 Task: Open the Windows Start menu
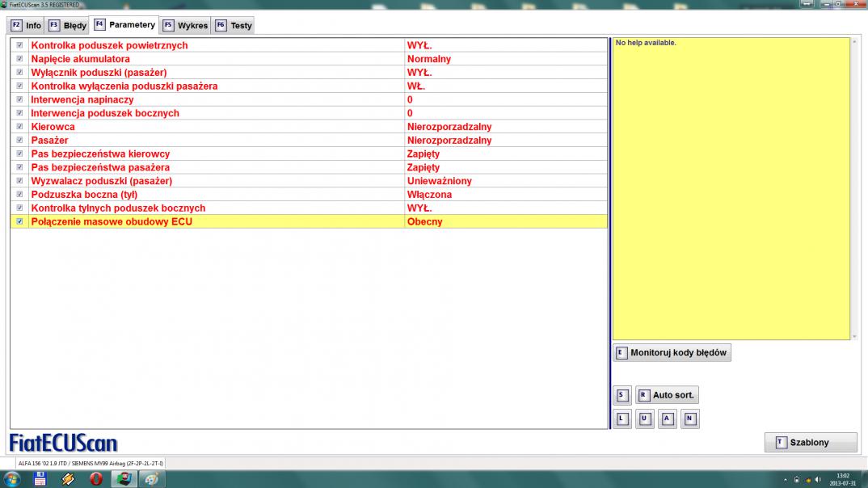tap(11, 478)
